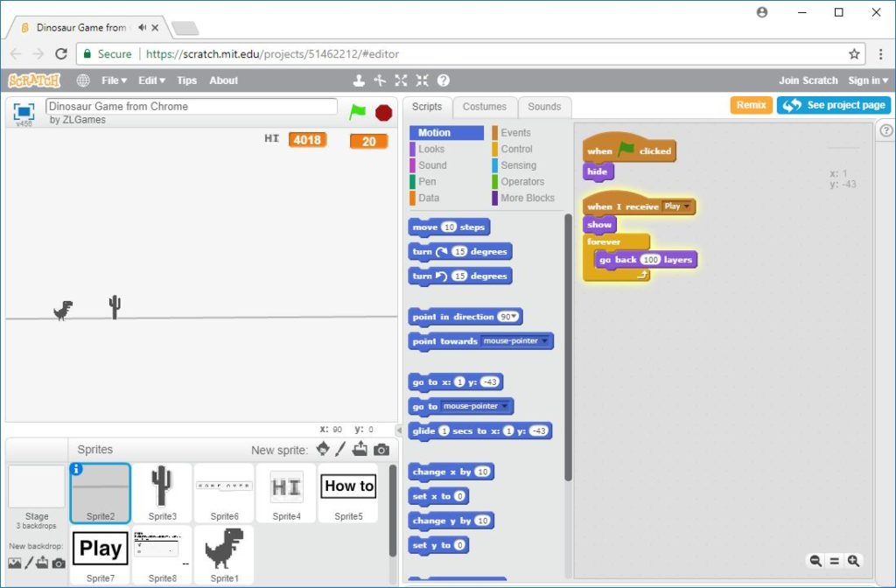The image size is (896, 588).
Task: Click the Remix button
Action: (x=751, y=105)
